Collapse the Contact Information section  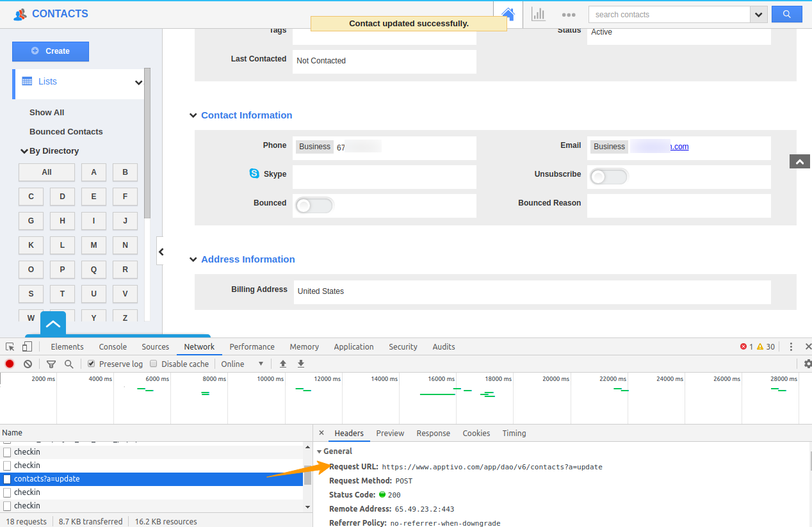coord(193,115)
